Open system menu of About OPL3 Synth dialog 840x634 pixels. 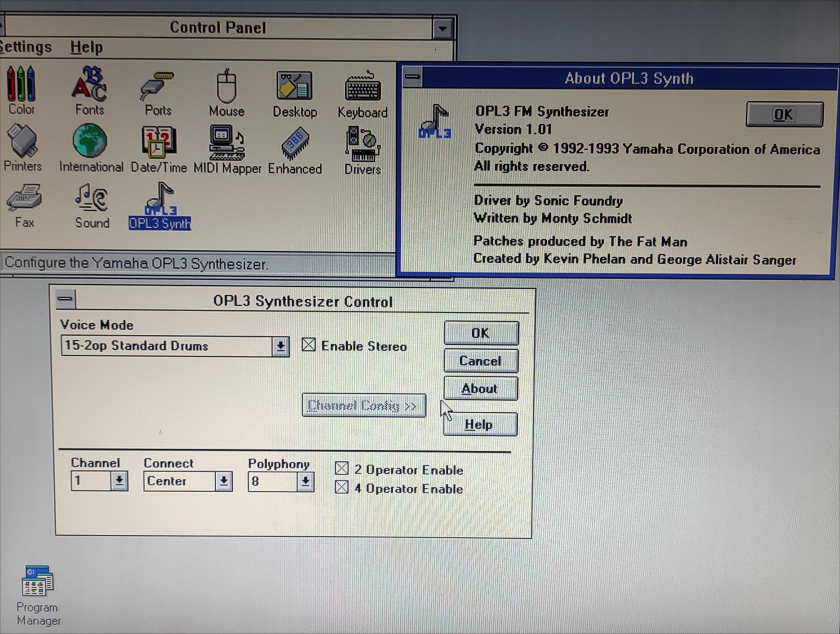413,77
